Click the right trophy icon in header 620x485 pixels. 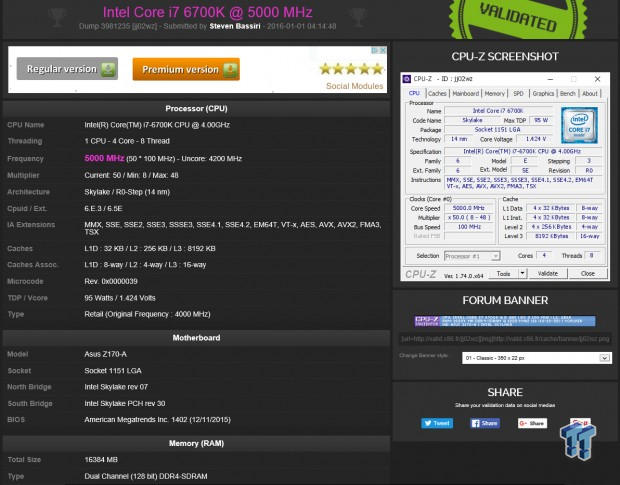(358, 17)
